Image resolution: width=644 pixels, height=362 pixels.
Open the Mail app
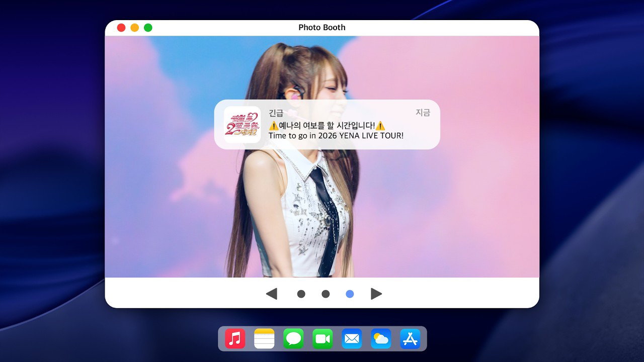click(352, 338)
